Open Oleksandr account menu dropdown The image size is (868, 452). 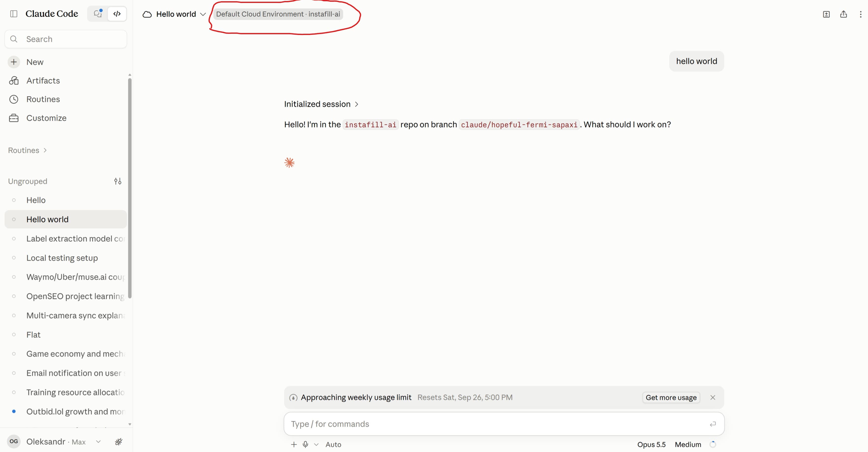98,442
